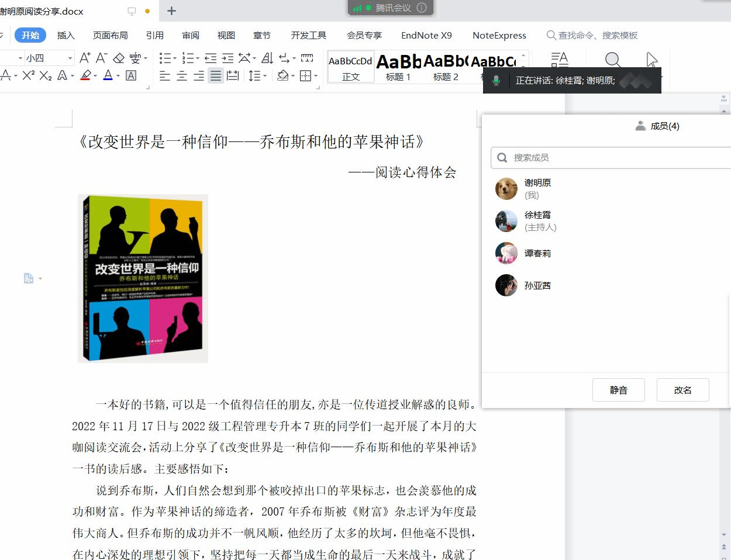Open the 插入 ribbon tab
The image size is (731, 560).
coord(66,35)
